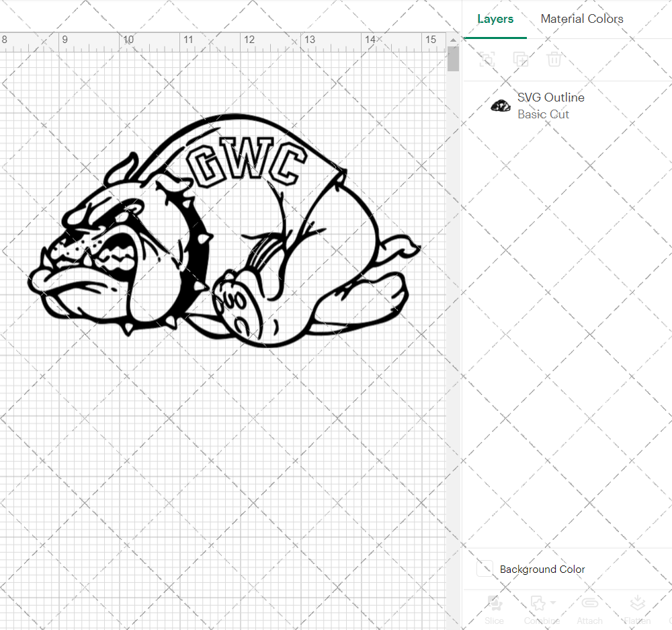This screenshot has width=672, height=630.
Task: Open the Material Colors tab
Action: point(581,19)
